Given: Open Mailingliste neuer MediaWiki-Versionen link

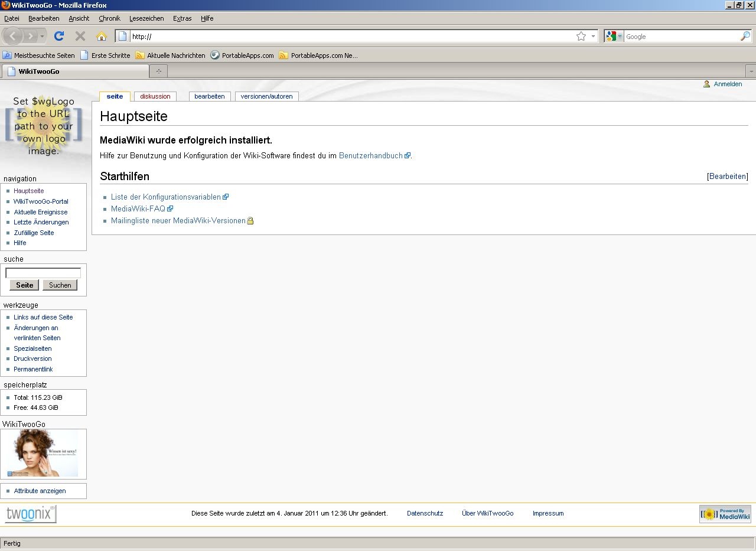Looking at the screenshot, I should (x=178, y=220).
